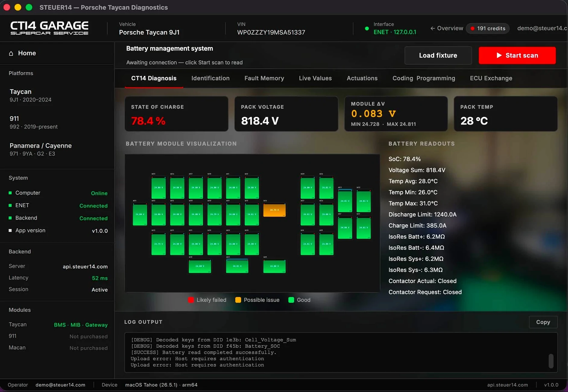The height and width of the screenshot is (392, 568).
Task: Open the ECU Exchange tab
Action: tap(491, 78)
